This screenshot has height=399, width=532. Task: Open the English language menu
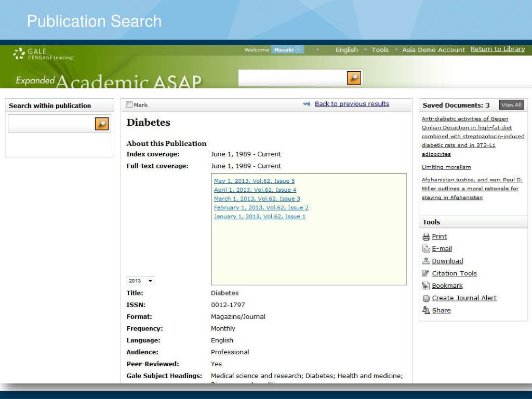coord(347,50)
